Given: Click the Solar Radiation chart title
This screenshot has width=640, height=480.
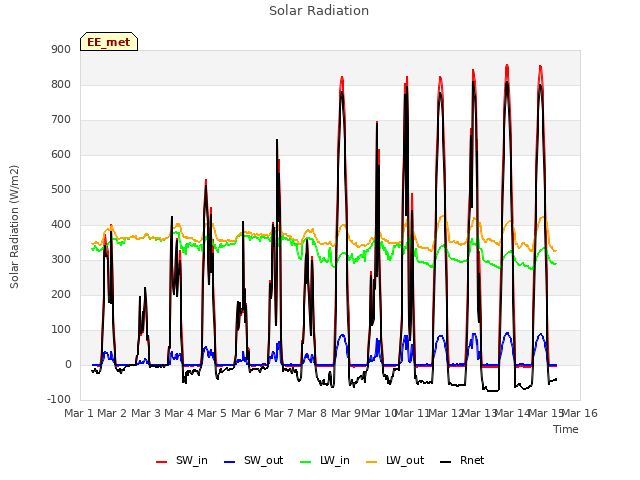Looking at the screenshot, I should pyautogui.click(x=319, y=11).
